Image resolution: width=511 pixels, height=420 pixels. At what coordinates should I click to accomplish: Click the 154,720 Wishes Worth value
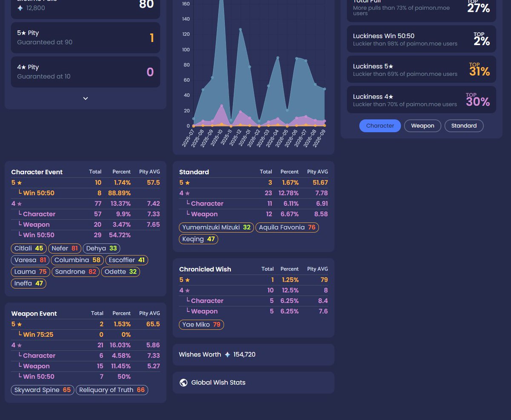click(x=244, y=354)
